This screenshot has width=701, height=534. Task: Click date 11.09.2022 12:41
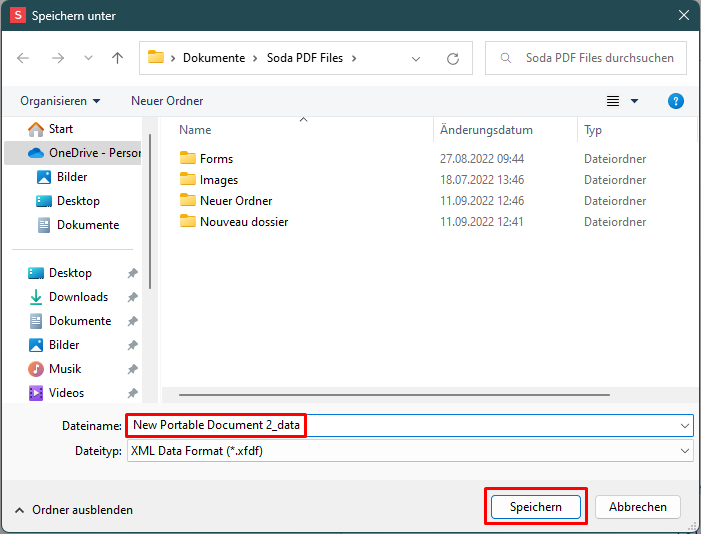click(481, 222)
